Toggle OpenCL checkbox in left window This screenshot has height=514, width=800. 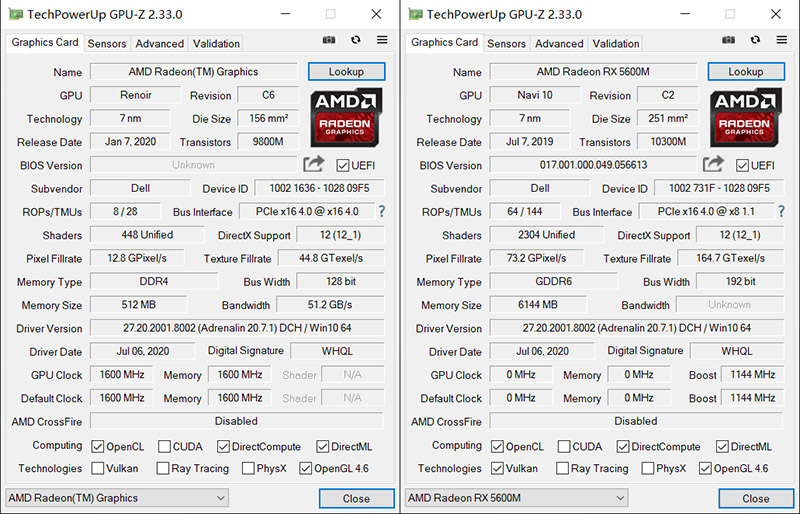(x=97, y=447)
